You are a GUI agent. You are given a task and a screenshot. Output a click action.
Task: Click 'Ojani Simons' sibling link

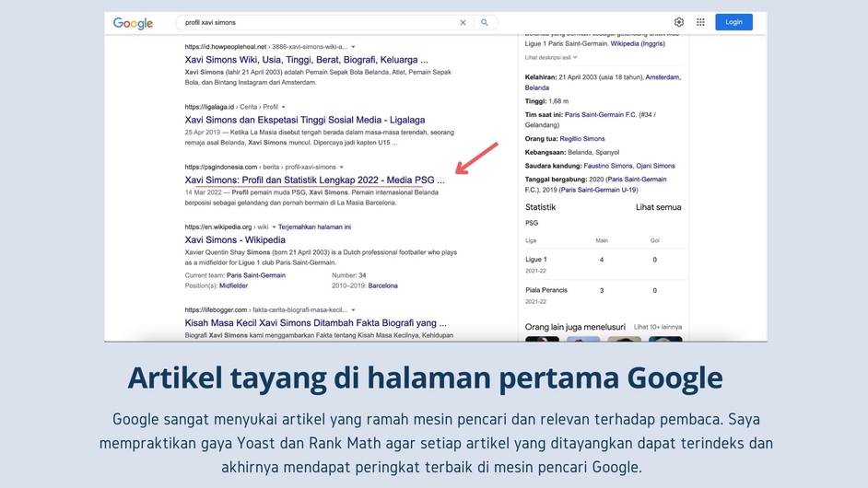tap(655, 166)
